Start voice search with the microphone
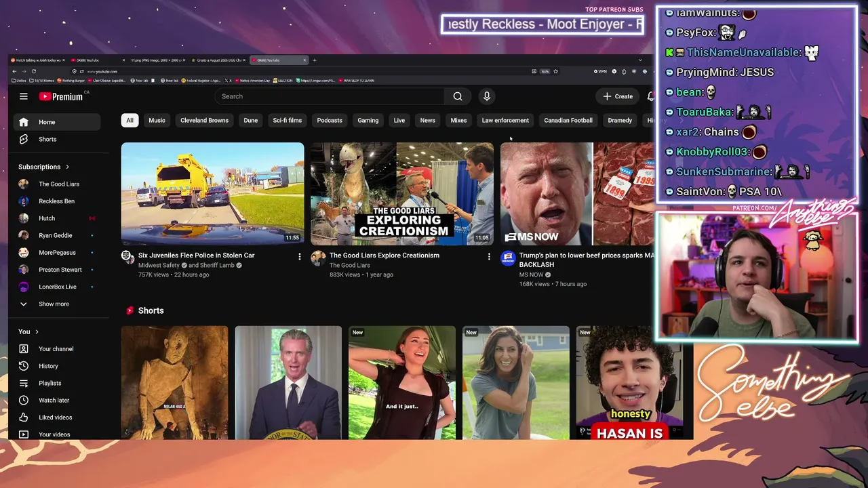This screenshot has width=868, height=488. pos(487,96)
